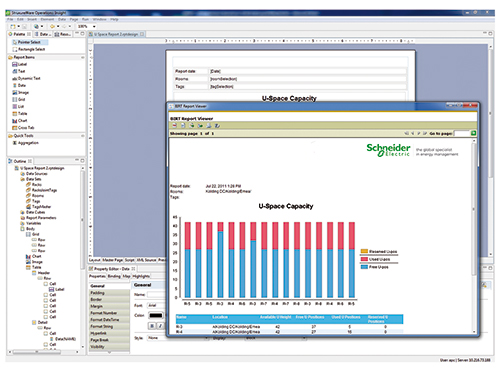500x375 pixels.
Task: Select Visibility category in Property Editor
Action: point(110,347)
